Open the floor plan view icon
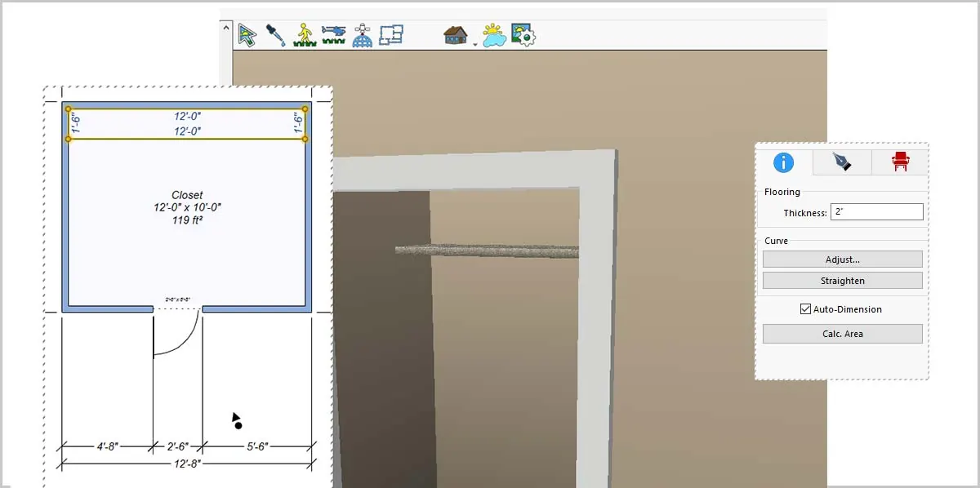Image resolution: width=980 pixels, height=488 pixels. point(392,34)
